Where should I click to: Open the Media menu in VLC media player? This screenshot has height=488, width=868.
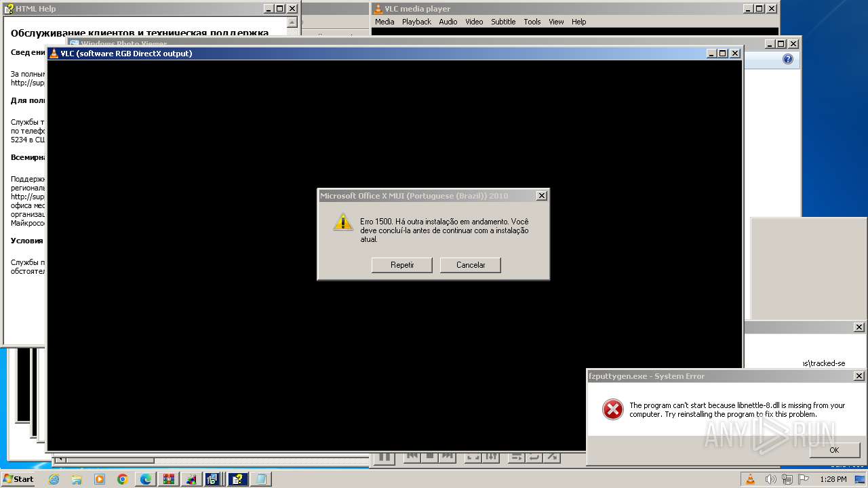384,22
